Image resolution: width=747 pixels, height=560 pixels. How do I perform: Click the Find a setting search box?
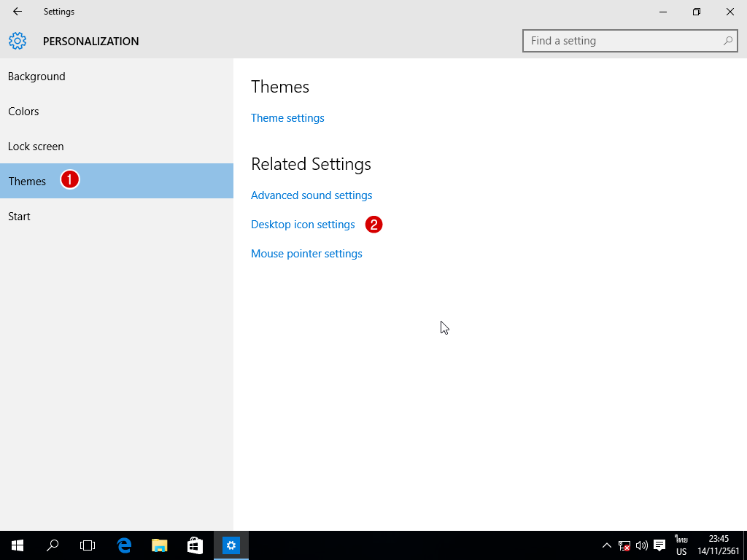click(624, 41)
